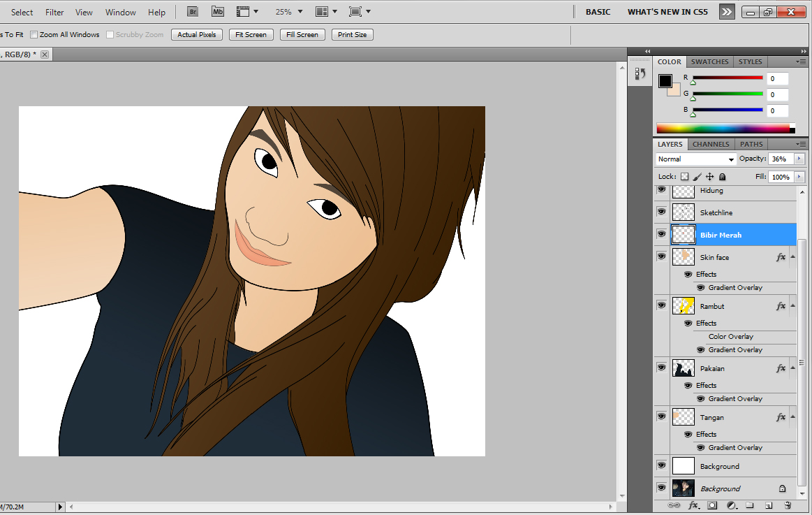Viewport: 812px width, 515px height.
Task: Open the History panel icon in the dock
Action: (x=639, y=73)
